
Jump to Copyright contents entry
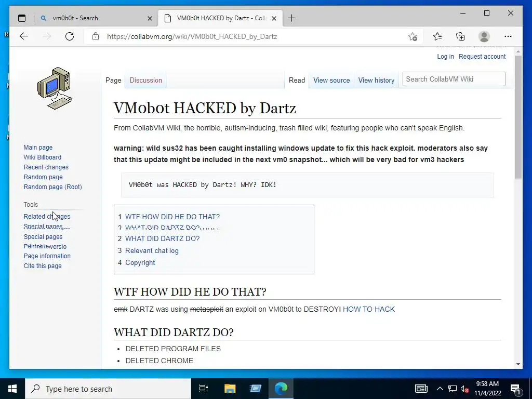coord(140,262)
